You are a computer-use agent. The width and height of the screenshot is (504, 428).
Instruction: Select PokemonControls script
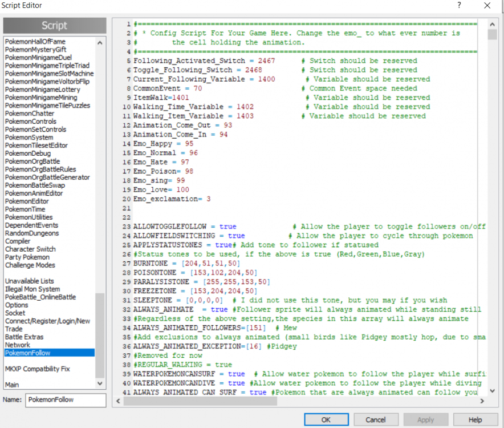(31, 122)
